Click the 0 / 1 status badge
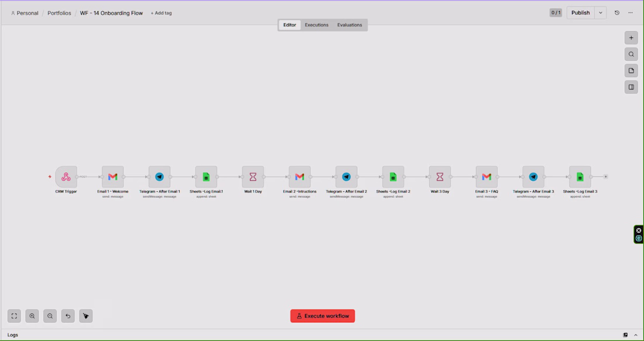The width and height of the screenshot is (644, 341). (x=556, y=13)
